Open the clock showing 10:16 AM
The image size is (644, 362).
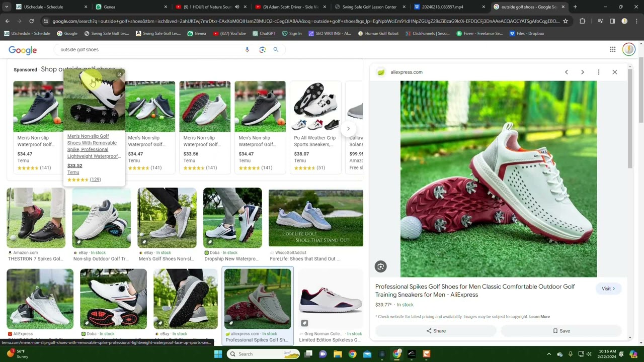pyautogui.click(x=607, y=354)
